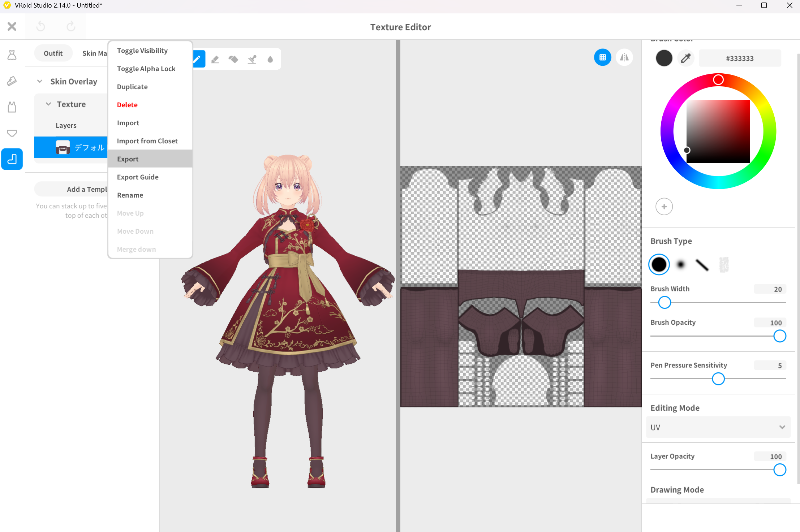Click the redo arrow icon
Viewport: 800px width, 532px height.
(x=71, y=26)
